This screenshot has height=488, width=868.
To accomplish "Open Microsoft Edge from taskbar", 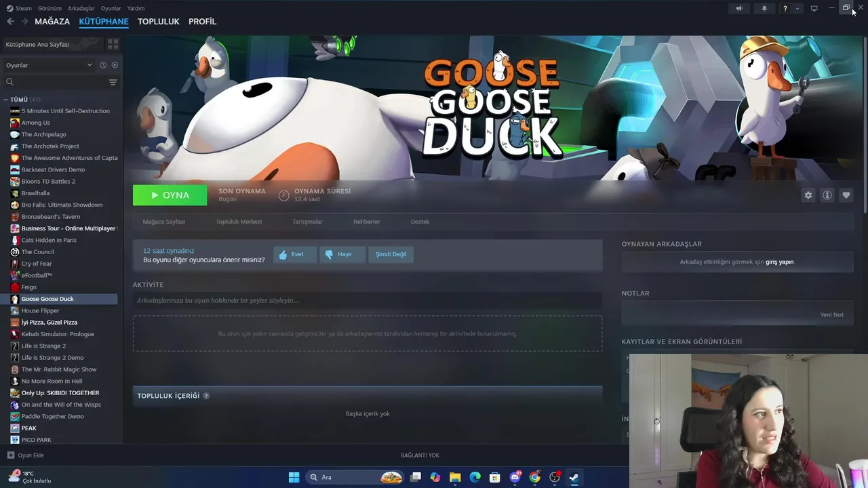I will pyautogui.click(x=475, y=477).
